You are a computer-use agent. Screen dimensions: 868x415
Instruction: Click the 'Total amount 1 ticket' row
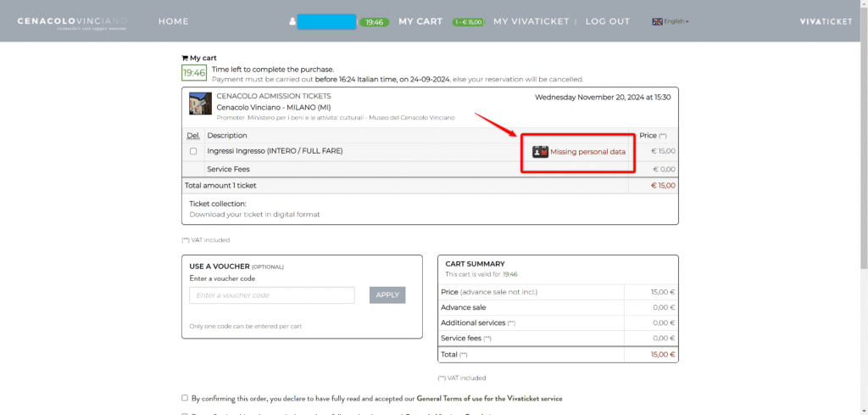click(x=430, y=186)
